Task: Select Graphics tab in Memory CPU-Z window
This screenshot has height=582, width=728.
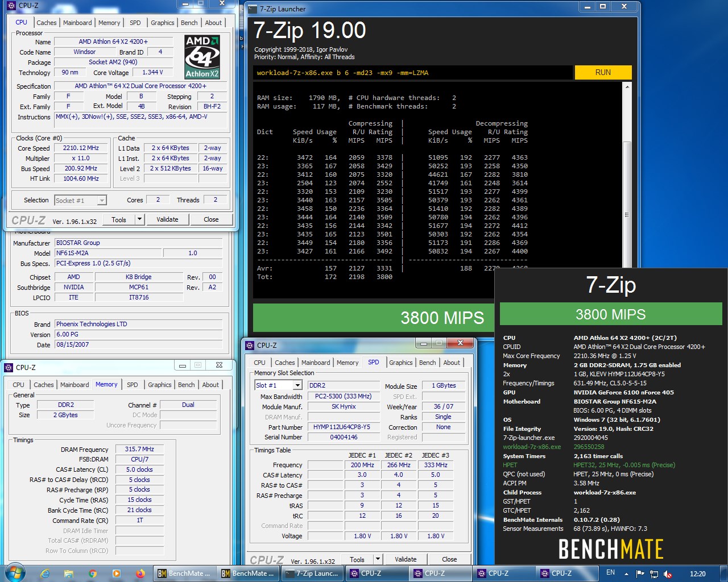Action: tap(160, 385)
